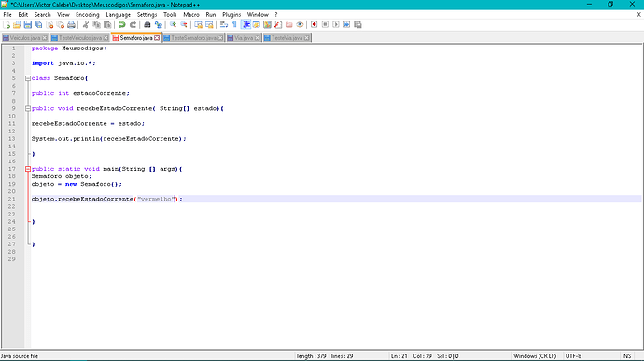Click the Zoom In toolbar icon
644x361 pixels.
point(173,24)
